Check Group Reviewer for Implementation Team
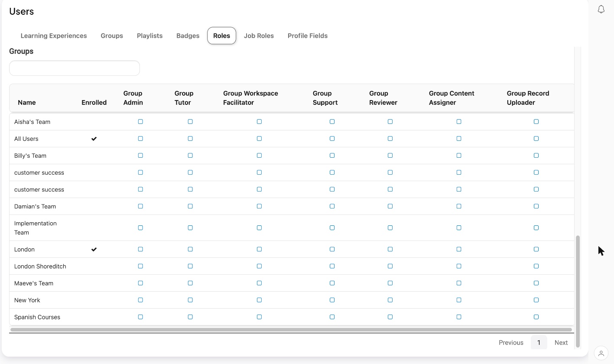Screen dimensions: 614x364 [x=390, y=228]
